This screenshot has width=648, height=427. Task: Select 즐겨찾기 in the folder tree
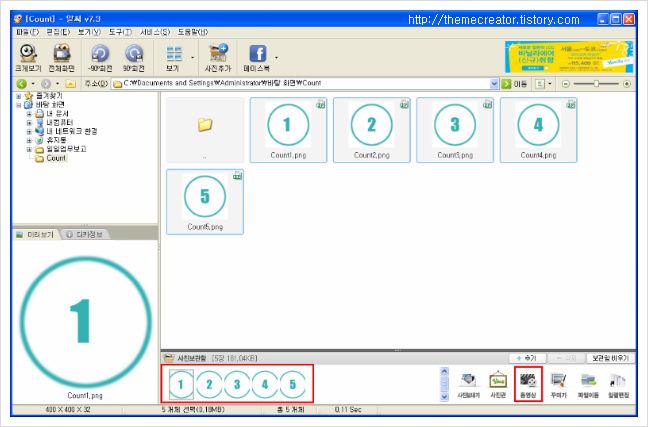[x=49, y=96]
